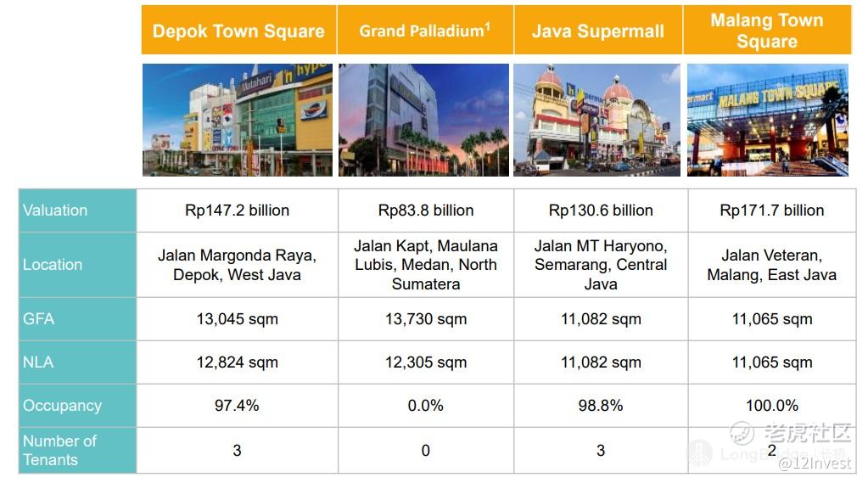Click the Rp147.2 billion valuation cell
This screenshot has height=483, width=868.
(x=237, y=211)
